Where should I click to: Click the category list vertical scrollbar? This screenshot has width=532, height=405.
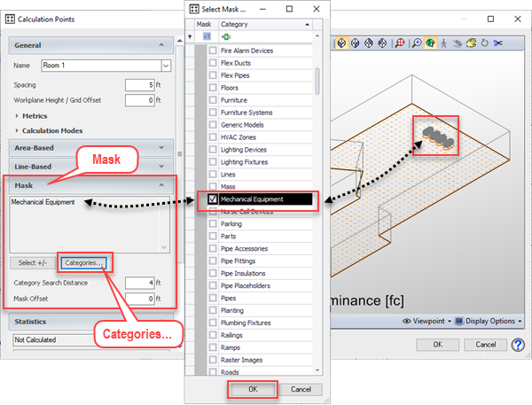point(317,80)
